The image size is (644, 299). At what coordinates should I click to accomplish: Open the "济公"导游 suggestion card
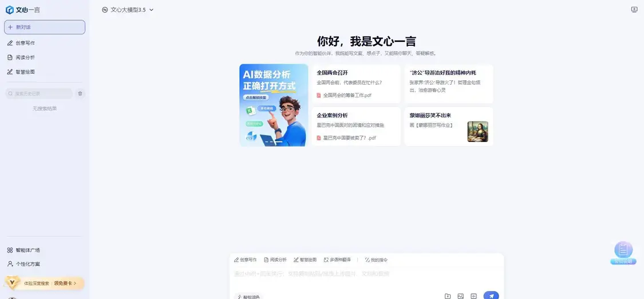448,84
